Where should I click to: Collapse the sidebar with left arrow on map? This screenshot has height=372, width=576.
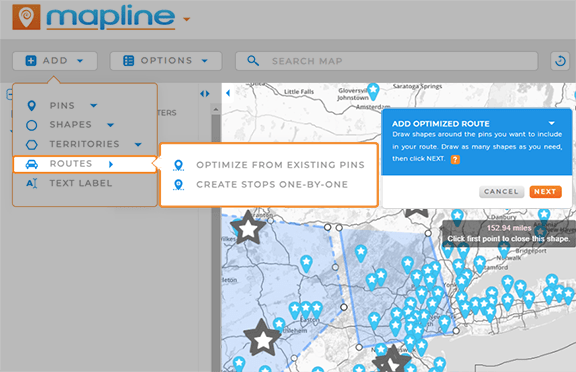coord(228,93)
